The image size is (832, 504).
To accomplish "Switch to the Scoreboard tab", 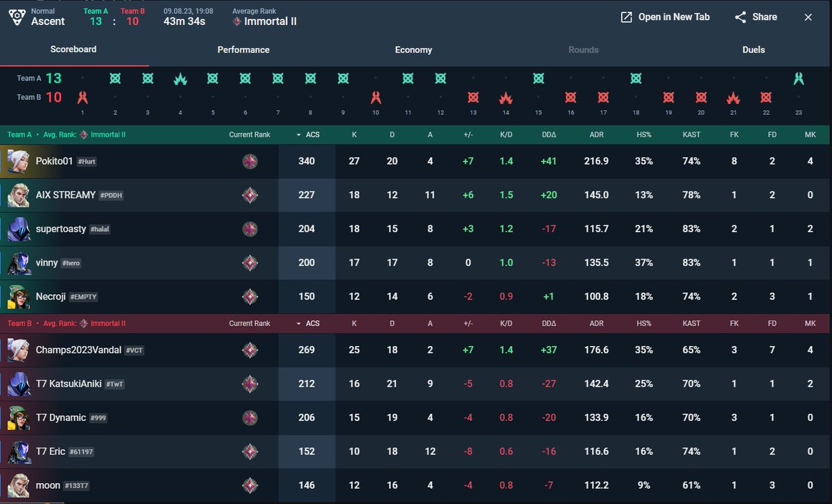I will [73, 50].
